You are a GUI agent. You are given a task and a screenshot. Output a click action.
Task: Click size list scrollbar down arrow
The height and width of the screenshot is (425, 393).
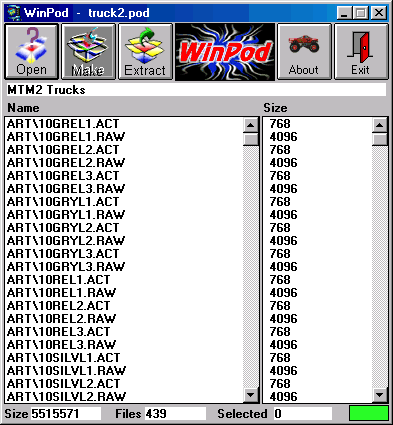(379, 395)
